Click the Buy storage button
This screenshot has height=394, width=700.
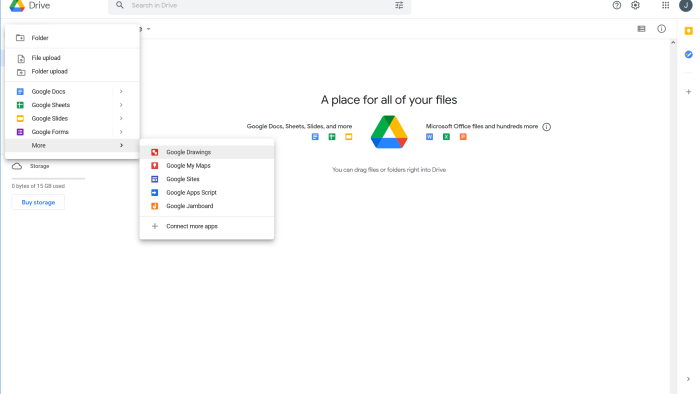pos(38,203)
